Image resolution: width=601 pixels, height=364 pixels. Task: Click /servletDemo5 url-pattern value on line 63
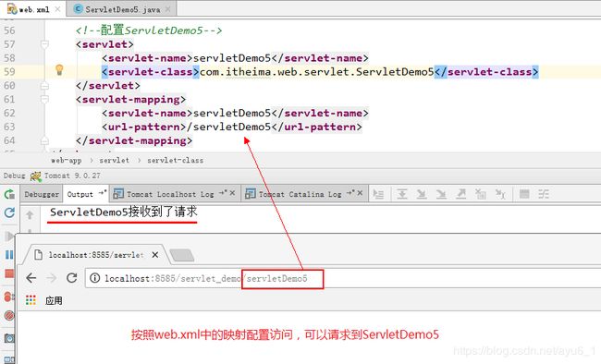[228, 127]
